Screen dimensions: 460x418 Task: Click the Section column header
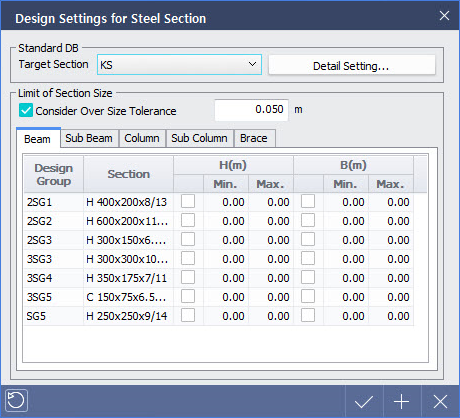[x=128, y=174]
